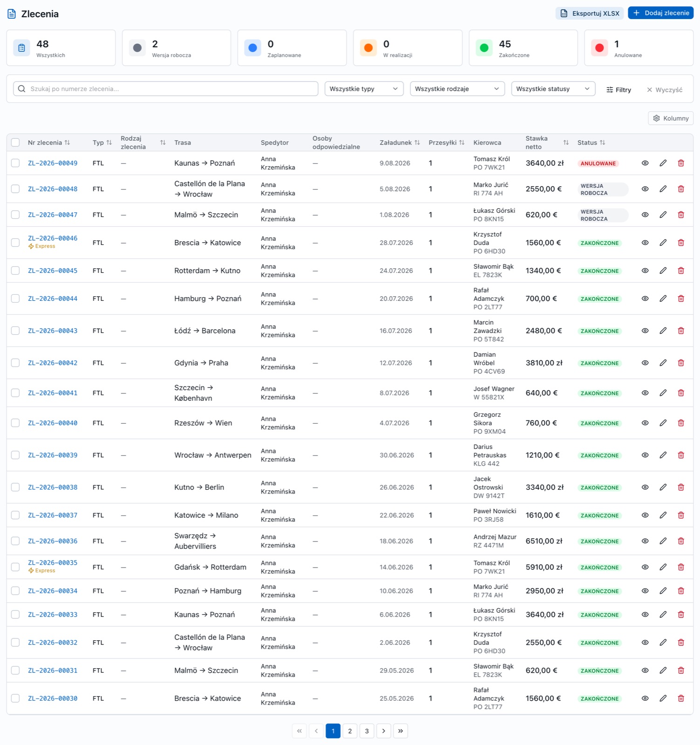Mark checkbox for order ZL-2026-00046
The width and height of the screenshot is (700, 745).
15,243
